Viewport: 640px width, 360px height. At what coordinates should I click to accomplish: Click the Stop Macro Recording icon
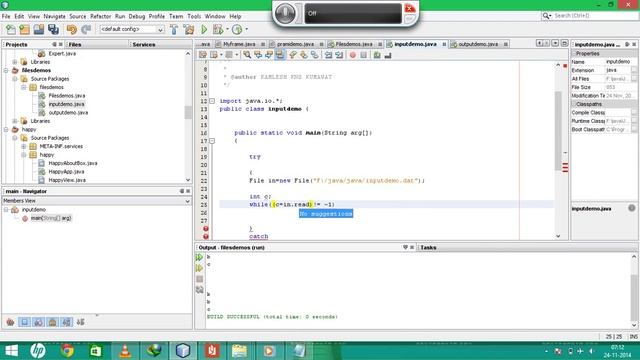click(x=364, y=55)
